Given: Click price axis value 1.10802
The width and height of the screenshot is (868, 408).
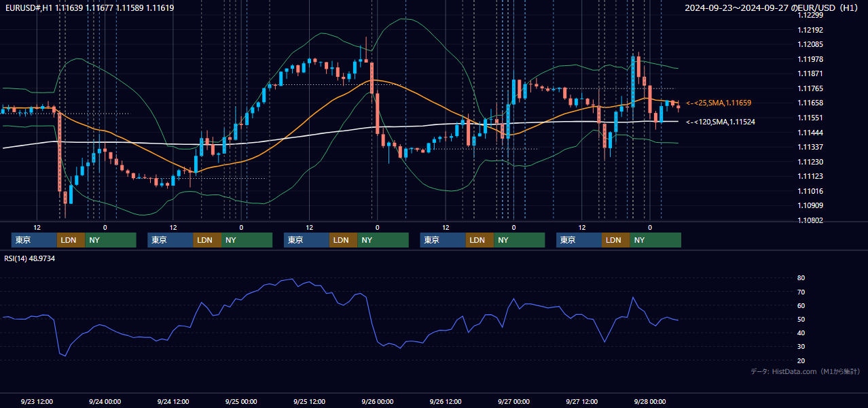Looking at the screenshot, I should pyautogui.click(x=810, y=220).
